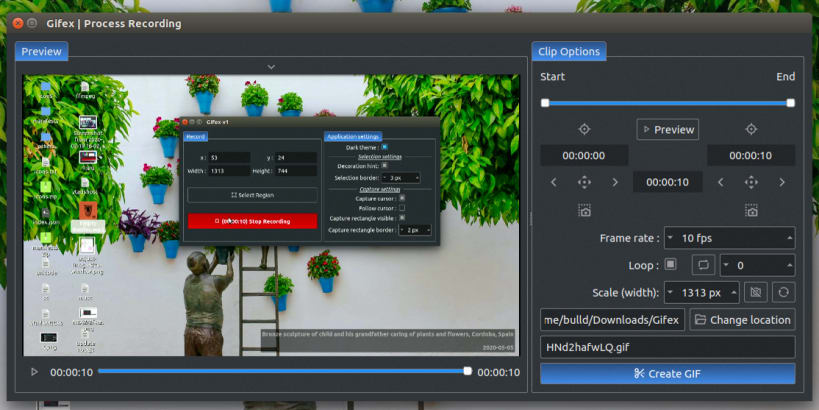Click the HNd2hafwLQ.gif filename field
This screenshot has width=819, height=410.
pos(668,347)
